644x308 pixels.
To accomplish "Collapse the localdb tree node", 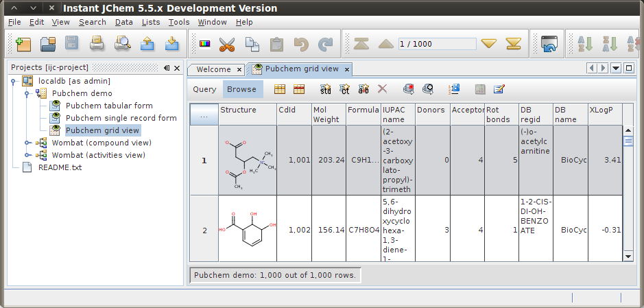I will coord(13,81).
